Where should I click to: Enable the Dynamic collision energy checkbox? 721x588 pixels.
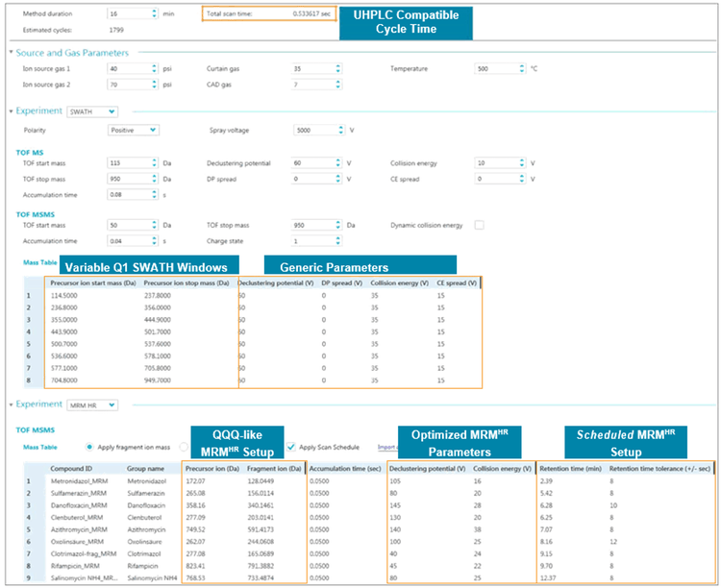479,225
